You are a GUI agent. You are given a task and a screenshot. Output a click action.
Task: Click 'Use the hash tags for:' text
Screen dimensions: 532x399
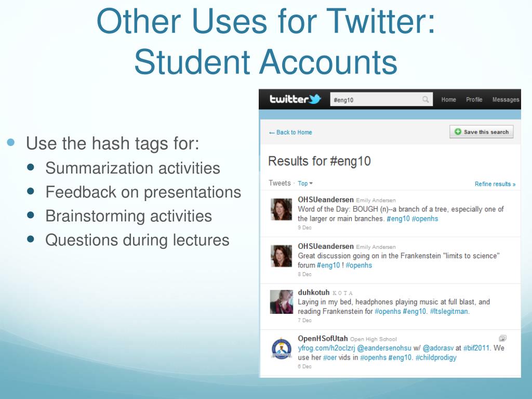click(x=112, y=143)
